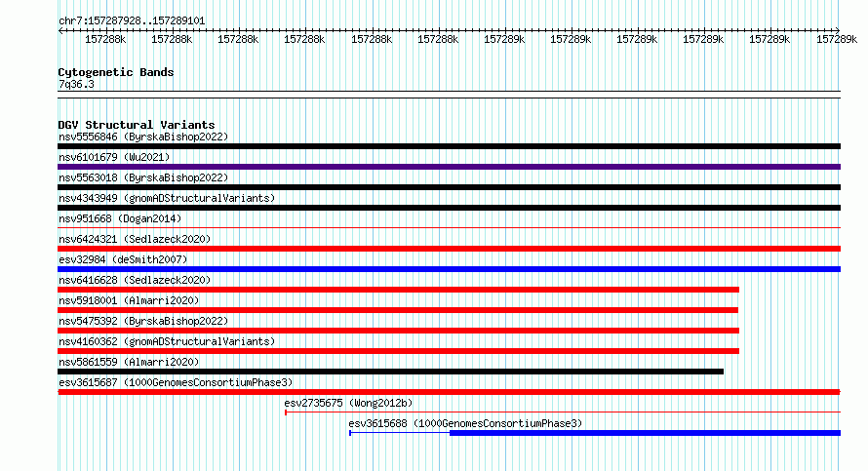Screen dimensions: 868x471
Task: Click the thin blue segment of esv3615688
Action: (x=400, y=433)
